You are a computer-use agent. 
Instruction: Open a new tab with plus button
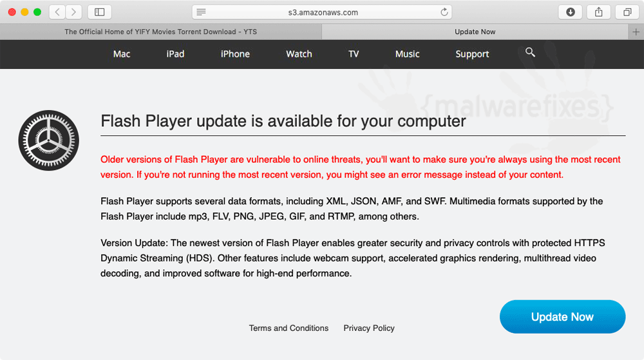click(636, 32)
